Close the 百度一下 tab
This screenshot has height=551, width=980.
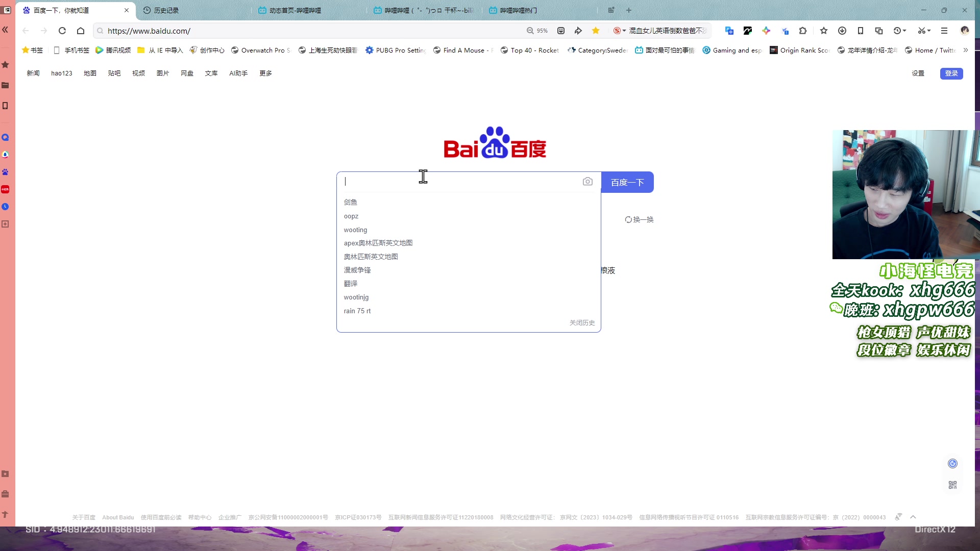pos(127,10)
